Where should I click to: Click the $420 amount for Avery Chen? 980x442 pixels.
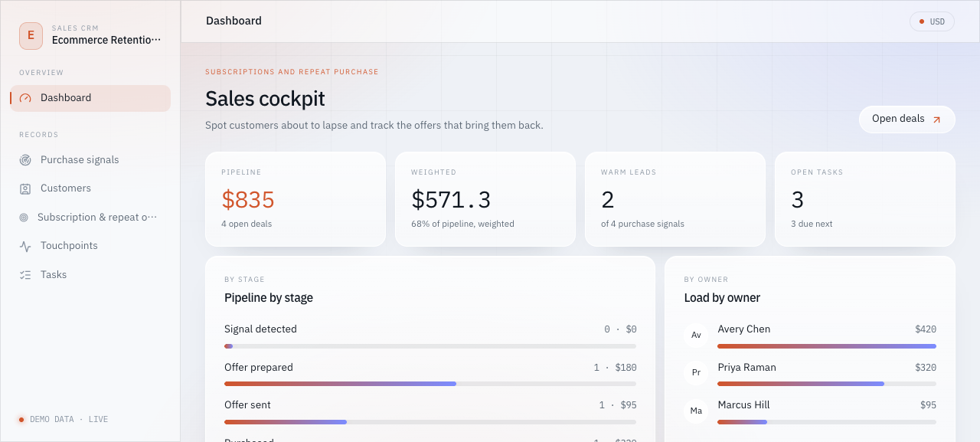coord(926,329)
